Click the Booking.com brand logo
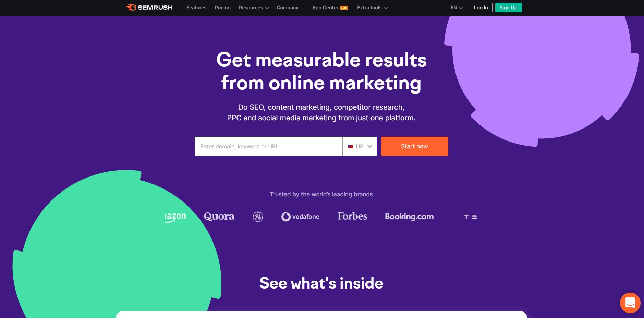The height and width of the screenshot is (318, 644). click(409, 217)
